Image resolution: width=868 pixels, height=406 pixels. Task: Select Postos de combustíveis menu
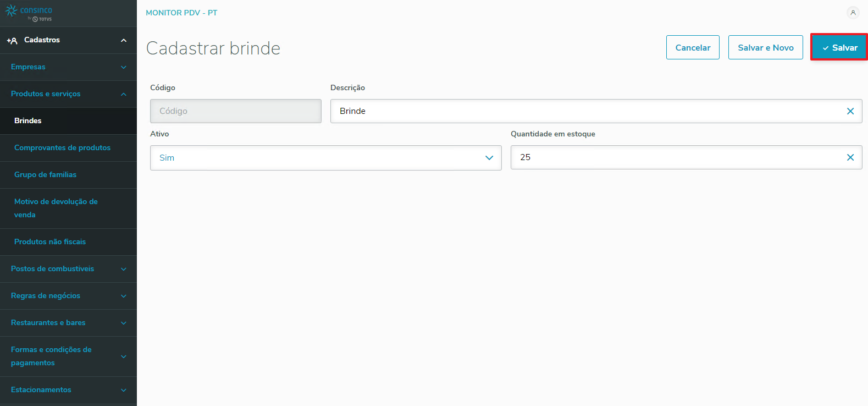(x=68, y=269)
